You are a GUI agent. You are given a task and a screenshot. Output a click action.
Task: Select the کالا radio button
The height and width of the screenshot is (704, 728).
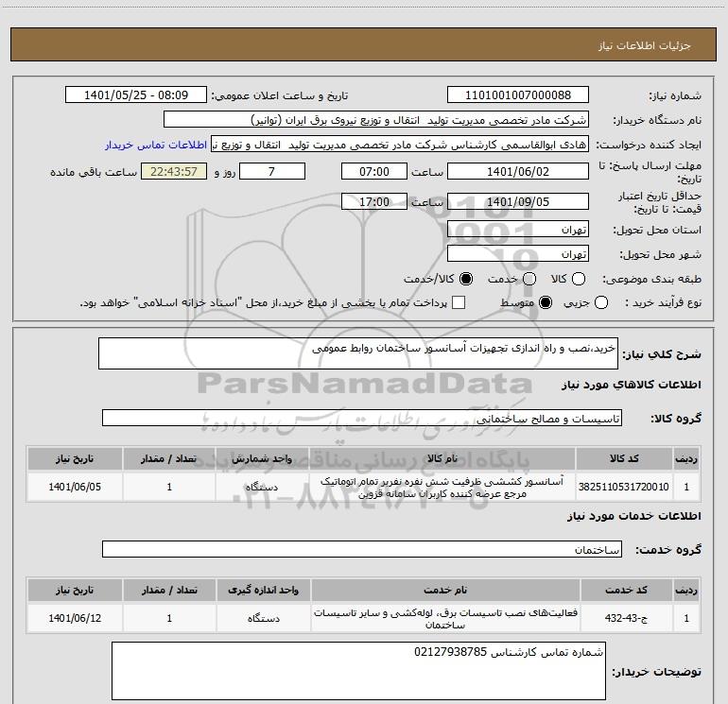[x=579, y=279]
